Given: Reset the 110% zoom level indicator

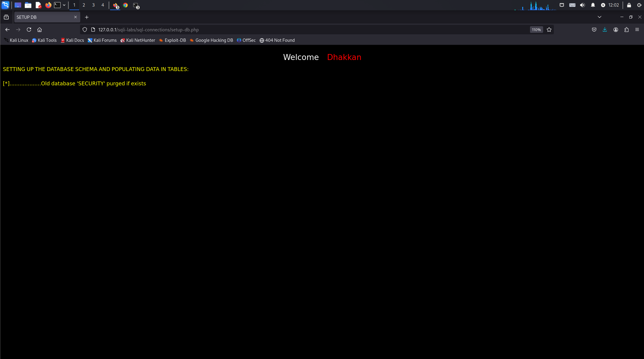Looking at the screenshot, I should pyautogui.click(x=536, y=30).
